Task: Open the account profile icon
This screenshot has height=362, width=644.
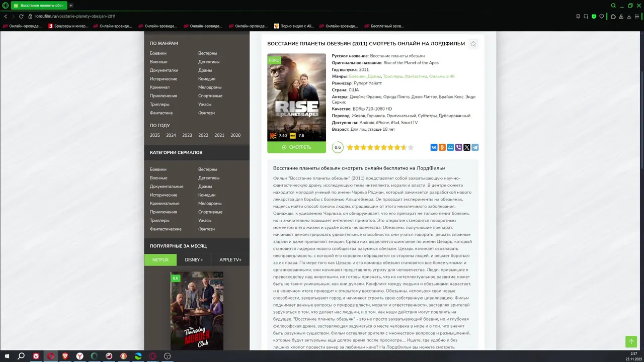Action: pos(621,16)
